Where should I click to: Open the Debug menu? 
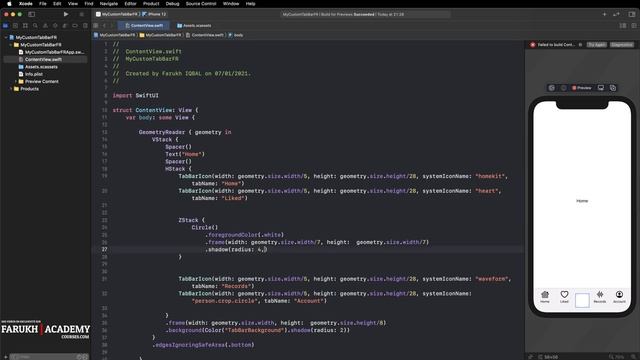172,4
